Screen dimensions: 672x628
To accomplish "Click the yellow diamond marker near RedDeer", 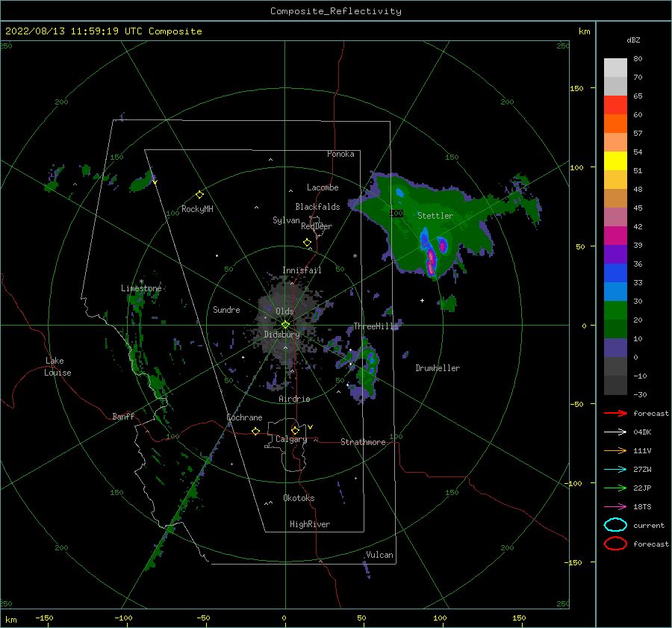I will 307,242.
